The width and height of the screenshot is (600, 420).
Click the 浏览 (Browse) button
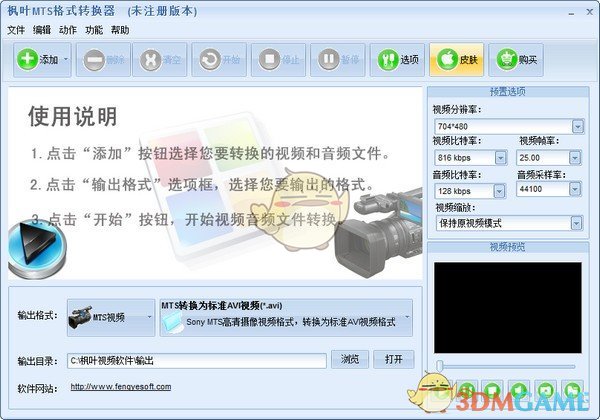coord(350,360)
